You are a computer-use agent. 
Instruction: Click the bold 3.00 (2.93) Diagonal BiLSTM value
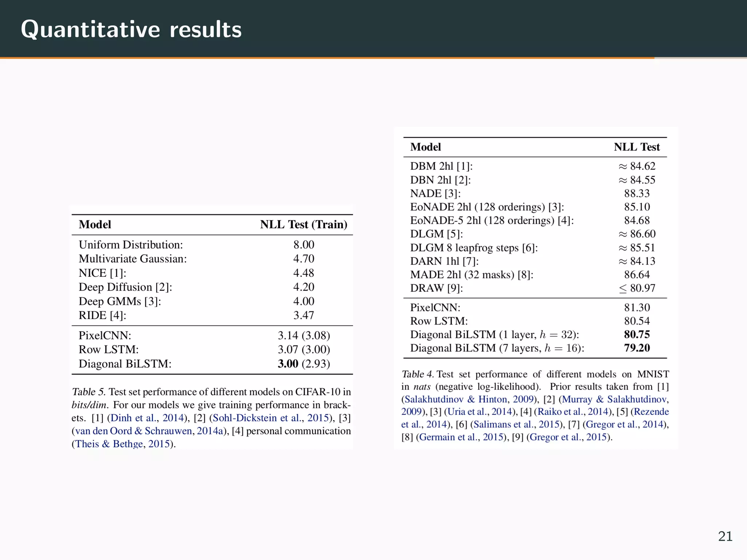pos(304,364)
